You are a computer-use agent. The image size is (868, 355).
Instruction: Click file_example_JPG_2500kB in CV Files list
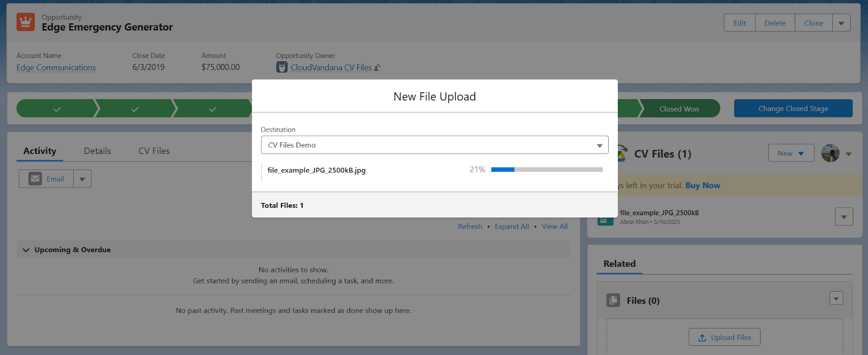click(x=659, y=213)
